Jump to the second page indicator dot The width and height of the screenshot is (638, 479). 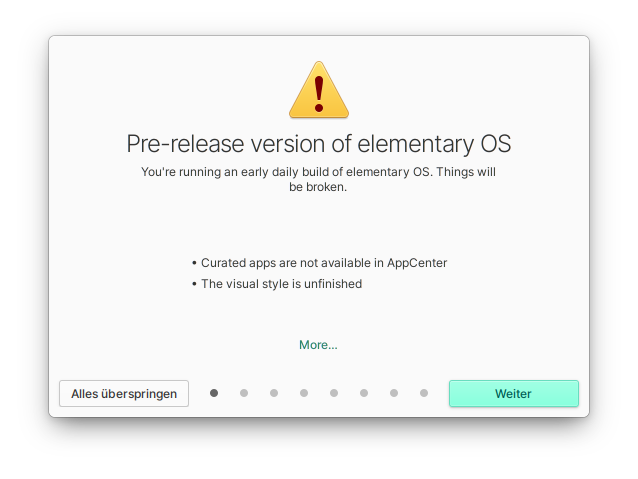click(x=244, y=393)
